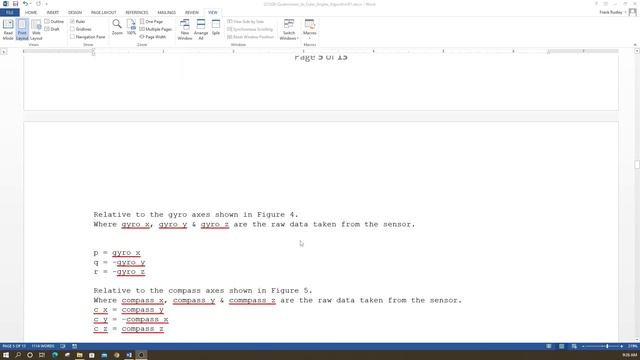
Task: Click View Side by Side
Action: point(246,21)
